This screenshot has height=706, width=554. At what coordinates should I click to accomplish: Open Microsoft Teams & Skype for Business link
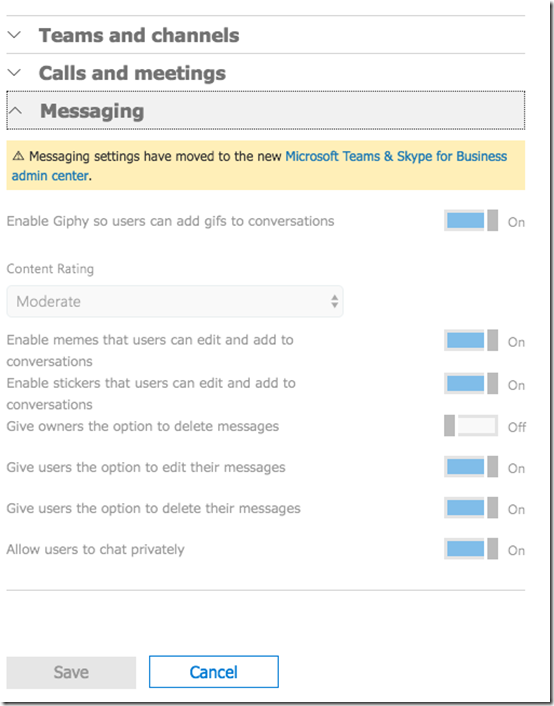pyautogui.click(x=396, y=156)
